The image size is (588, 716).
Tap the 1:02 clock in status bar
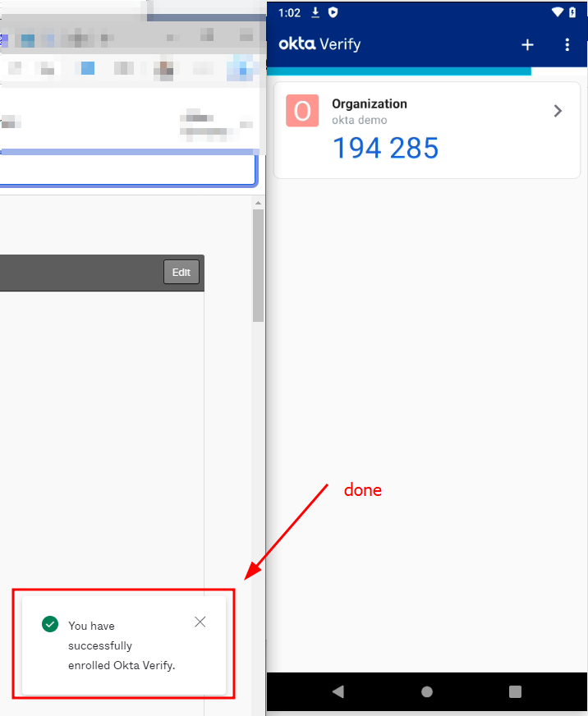pos(289,13)
